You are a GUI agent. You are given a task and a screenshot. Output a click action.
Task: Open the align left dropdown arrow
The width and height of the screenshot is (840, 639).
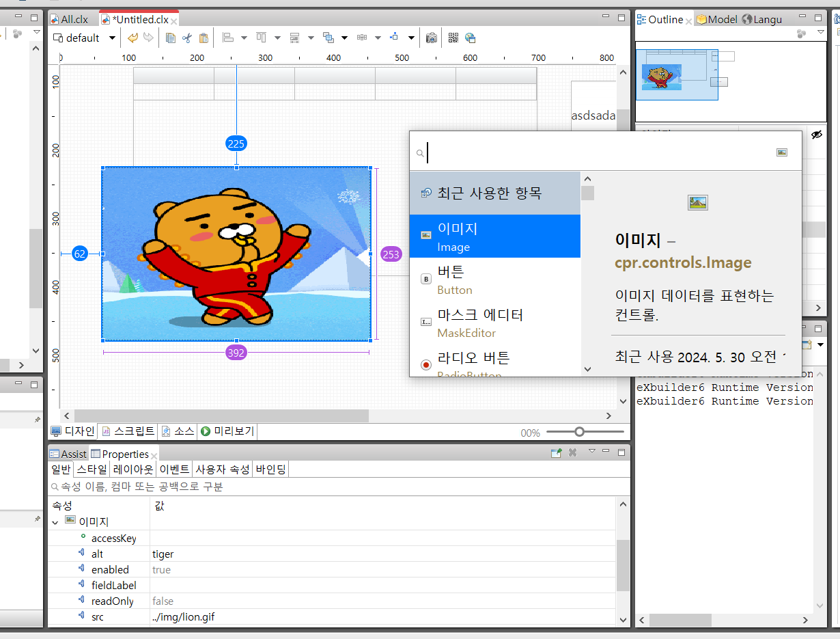coord(244,38)
